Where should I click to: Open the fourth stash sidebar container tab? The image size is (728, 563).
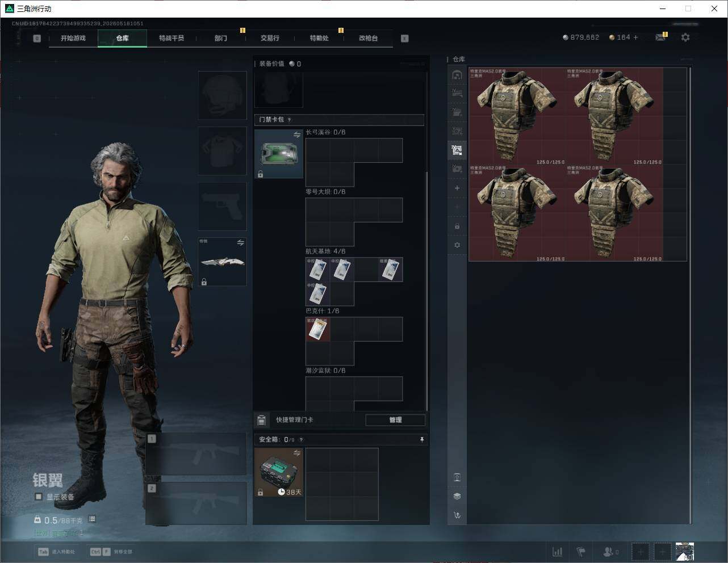pos(457,131)
